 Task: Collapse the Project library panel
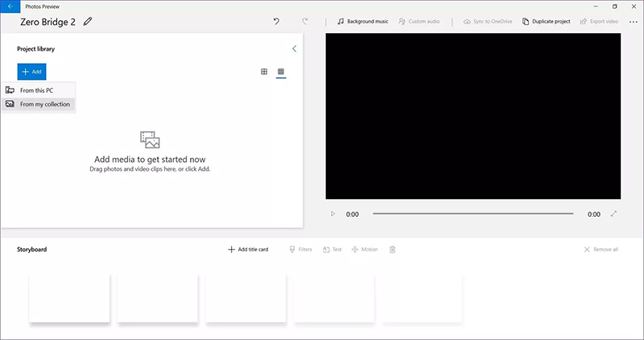pyautogui.click(x=294, y=49)
